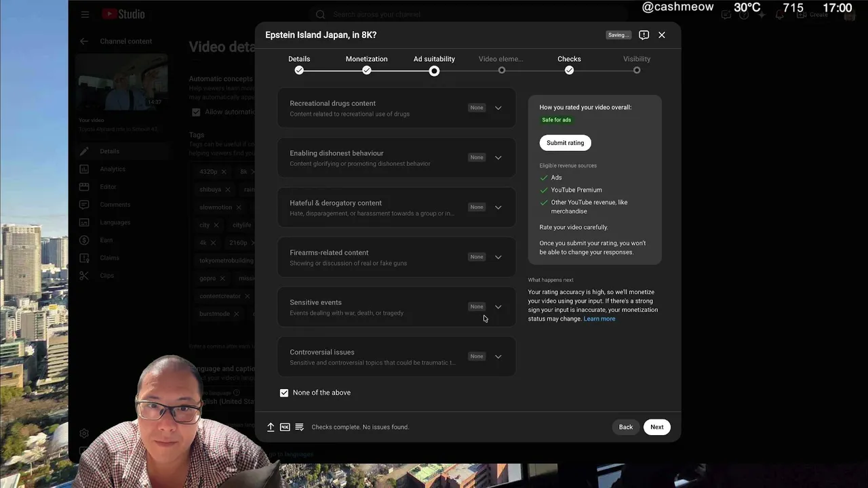Click the search magnifier icon in Studio header
The height and width of the screenshot is (488, 868).
point(321,14)
